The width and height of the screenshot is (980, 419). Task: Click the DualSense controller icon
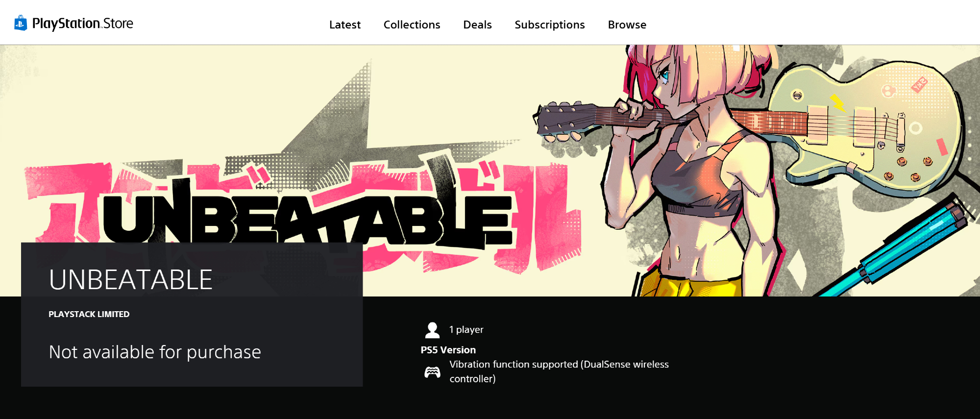432,372
